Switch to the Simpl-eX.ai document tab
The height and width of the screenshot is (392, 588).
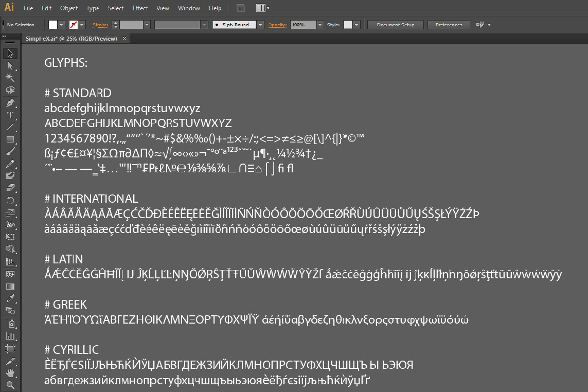click(x=72, y=38)
